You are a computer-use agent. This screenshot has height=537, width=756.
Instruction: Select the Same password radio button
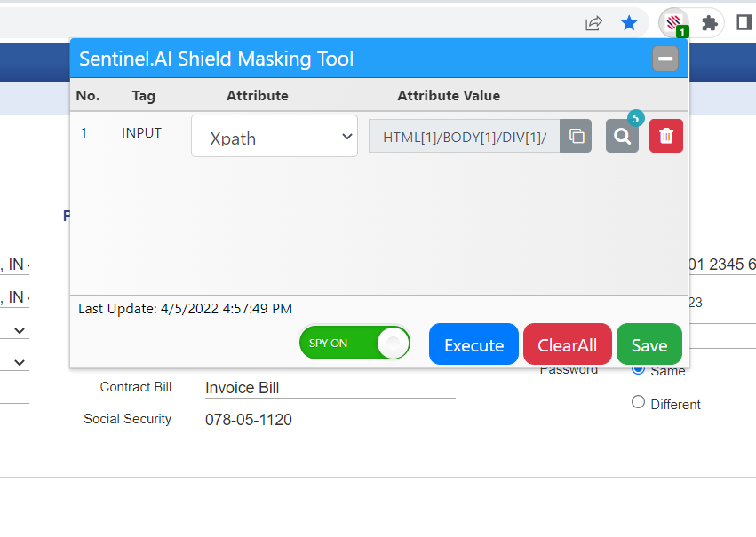click(x=638, y=370)
